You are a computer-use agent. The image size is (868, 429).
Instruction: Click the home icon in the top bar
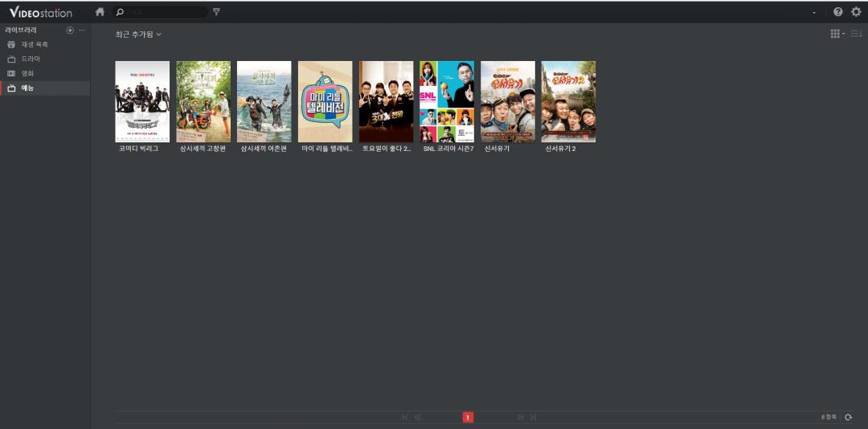click(x=100, y=12)
